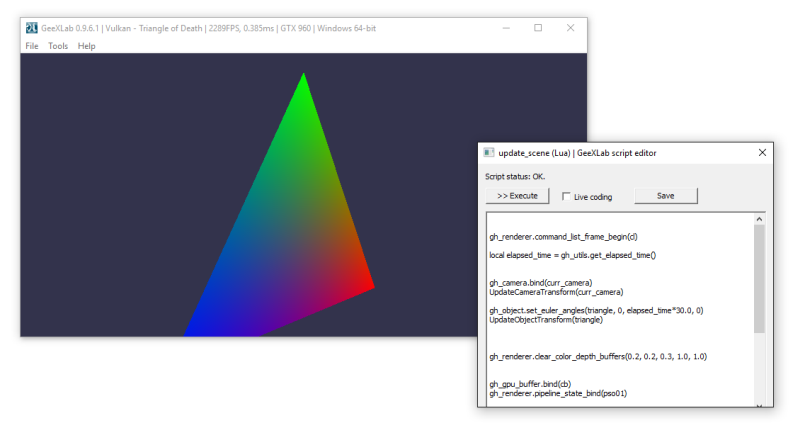
Task: Click the gh_object.set_euler_angles line
Action: point(596,310)
